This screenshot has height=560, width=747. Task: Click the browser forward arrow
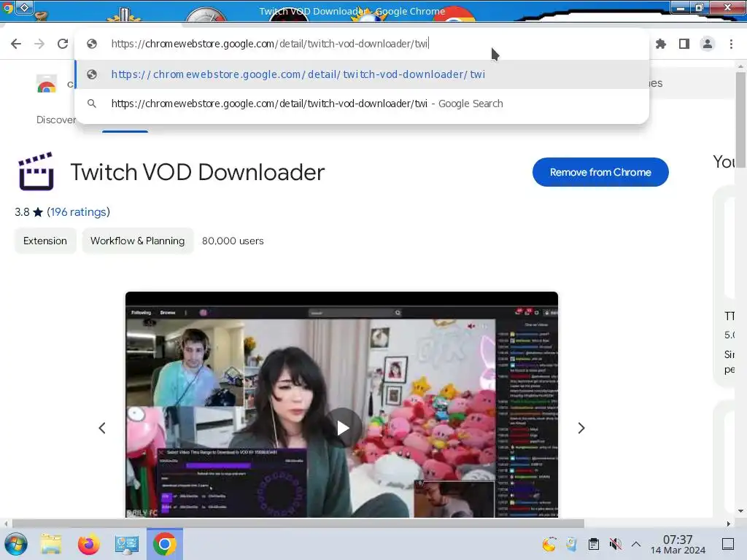39,44
